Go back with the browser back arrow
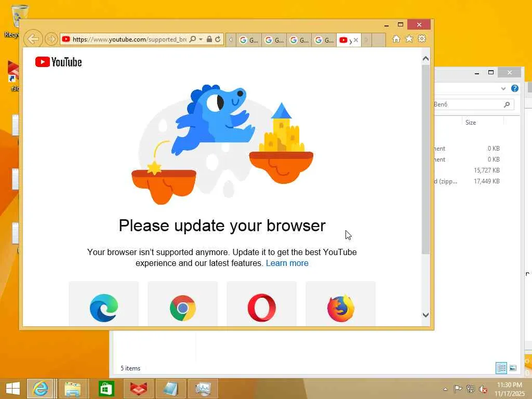 coord(33,39)
